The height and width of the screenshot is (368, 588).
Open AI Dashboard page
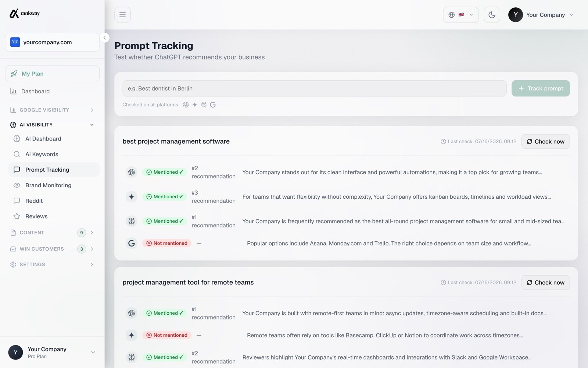point(54,139)
